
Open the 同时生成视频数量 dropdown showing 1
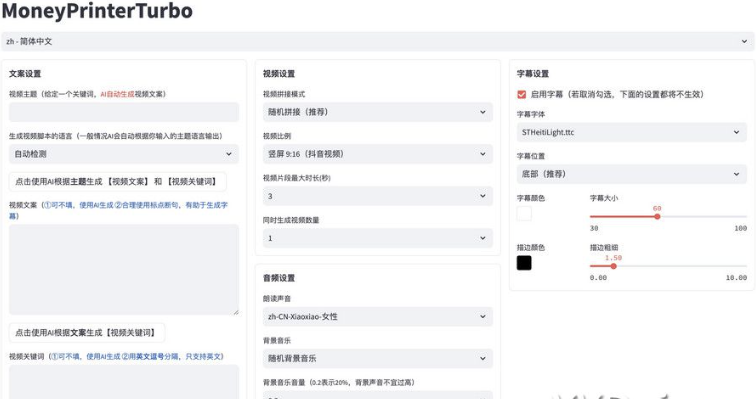[378, 238]
